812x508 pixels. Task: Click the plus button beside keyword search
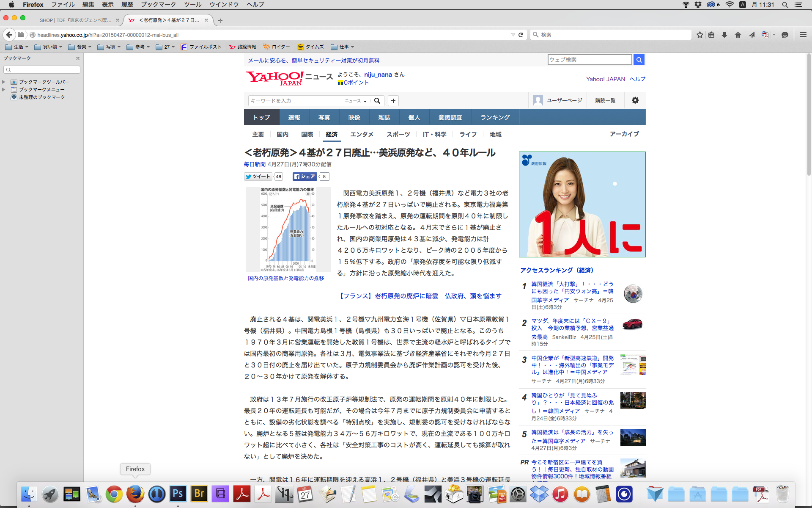click(393, 101)
